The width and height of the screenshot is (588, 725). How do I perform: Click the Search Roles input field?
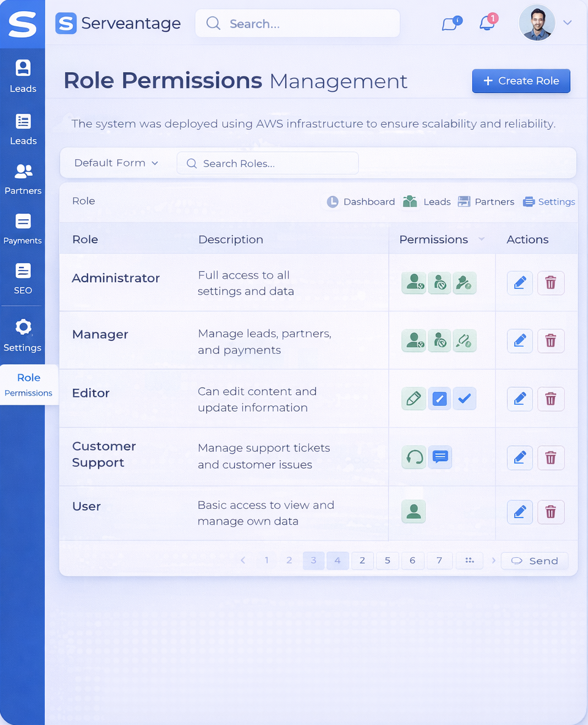pyautogui.click(x=268, y=163)
